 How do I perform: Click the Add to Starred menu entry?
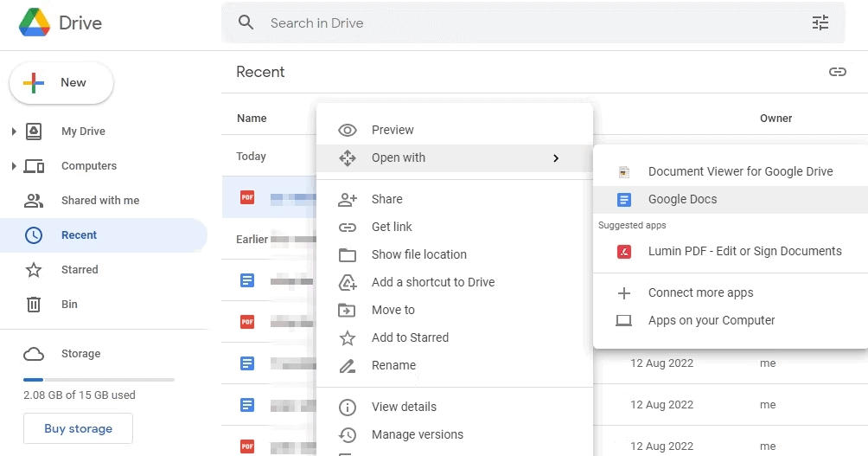click(410, 337)
